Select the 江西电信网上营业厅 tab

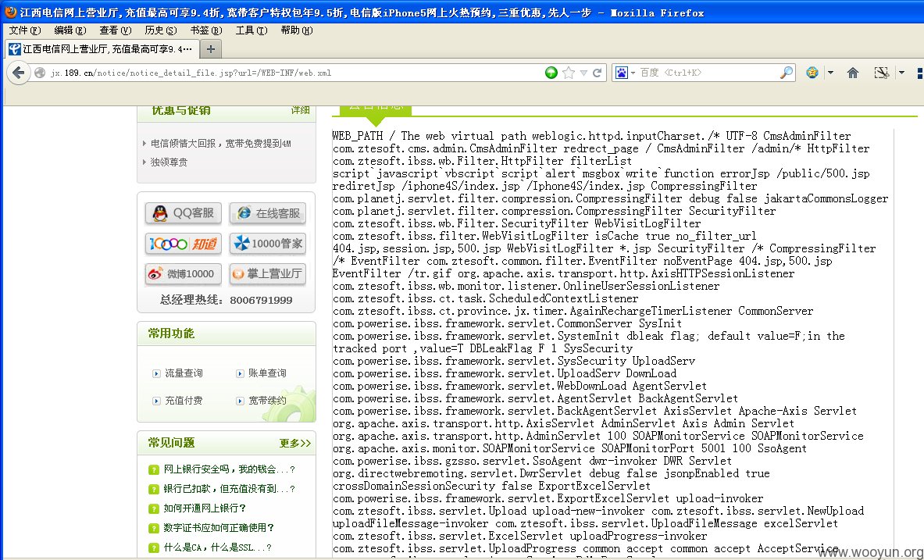point(102,49)
